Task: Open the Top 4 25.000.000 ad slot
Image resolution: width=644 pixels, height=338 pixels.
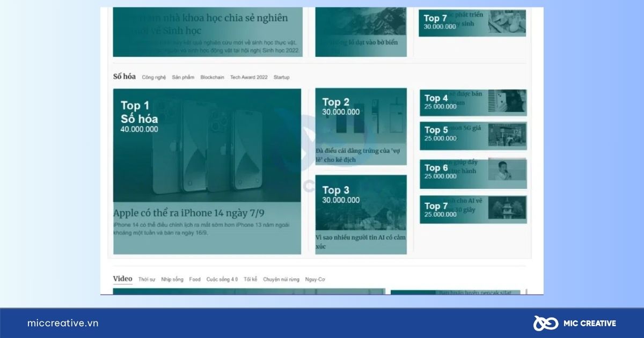Action: pyautogui.click(x=473, y=102)
